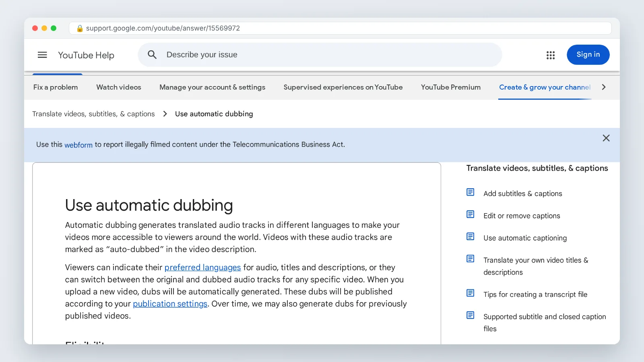Open Edit or remove captions article

[x=522, y=216]
